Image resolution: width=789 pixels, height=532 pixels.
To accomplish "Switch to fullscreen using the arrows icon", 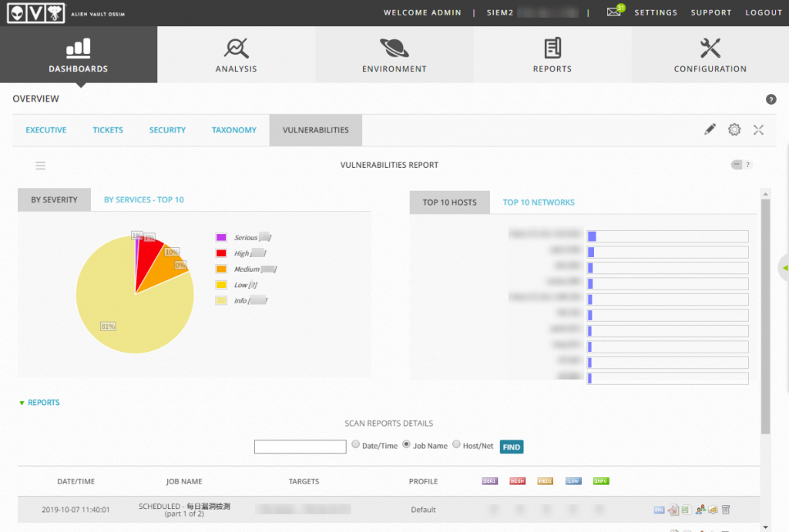I will pyautogui.click(x=758, y=130).
